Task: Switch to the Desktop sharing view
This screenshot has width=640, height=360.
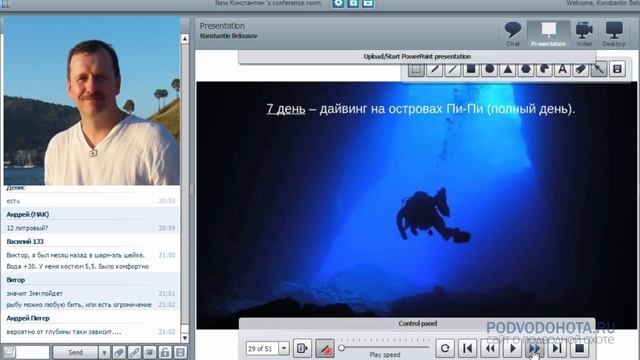Action: (614, 34)
